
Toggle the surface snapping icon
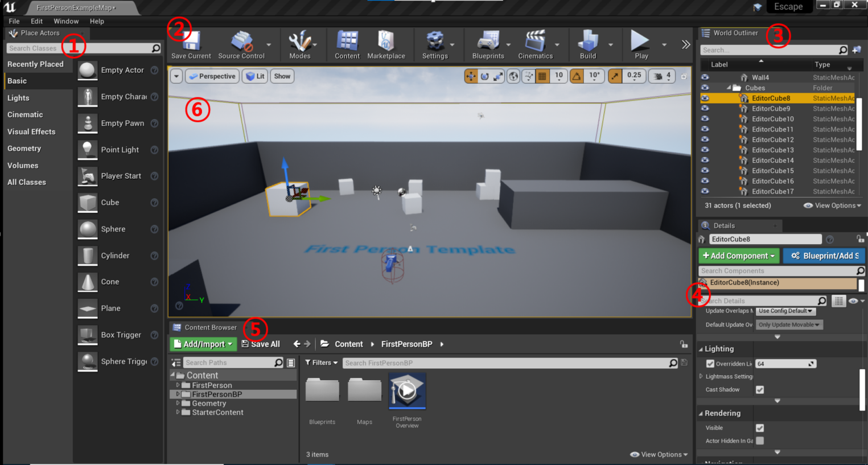(529, 76)
